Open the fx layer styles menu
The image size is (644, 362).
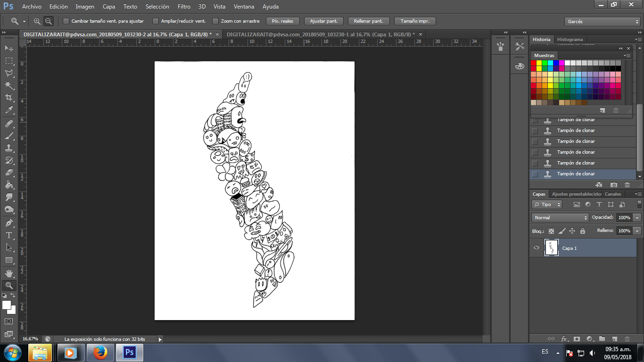pyautogui.click(x=564, y=338)
